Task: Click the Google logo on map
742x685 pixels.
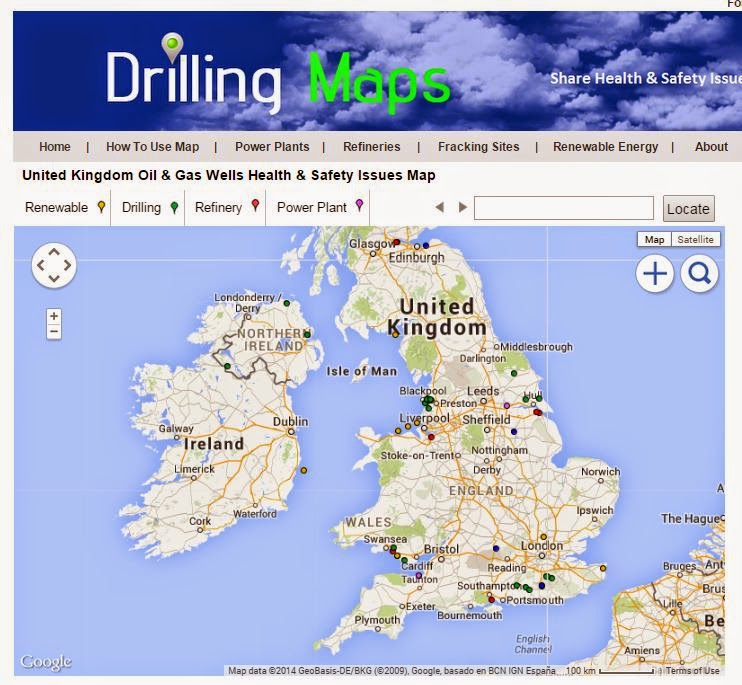Action: [46, 662]
